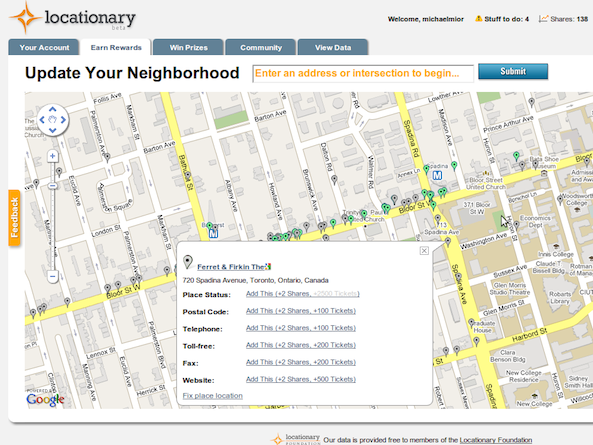Select gray marker by 713 Spadina Ave

tap(438, 219)
